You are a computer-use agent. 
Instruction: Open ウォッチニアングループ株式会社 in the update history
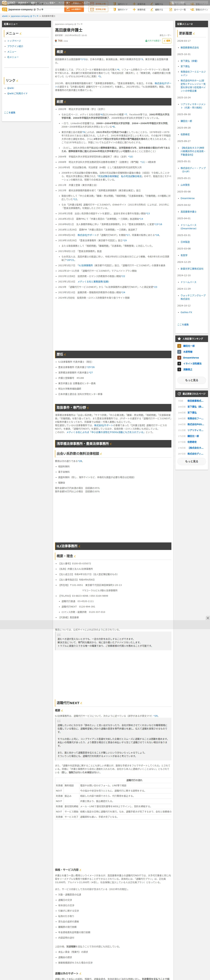pos(193,297)
